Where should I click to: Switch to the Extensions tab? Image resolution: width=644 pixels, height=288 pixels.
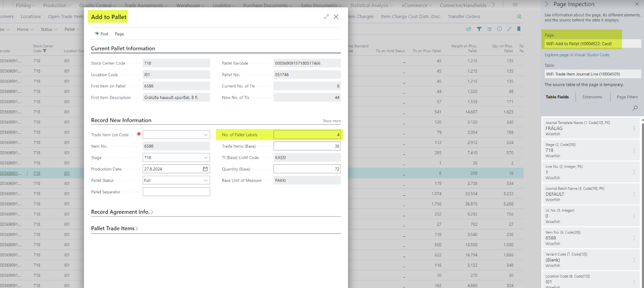(592, 97)
